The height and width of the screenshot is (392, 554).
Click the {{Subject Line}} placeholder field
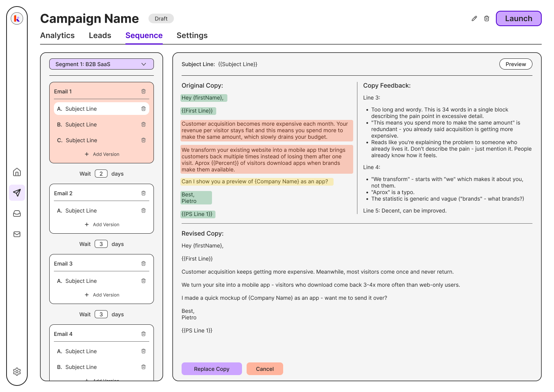238,64
